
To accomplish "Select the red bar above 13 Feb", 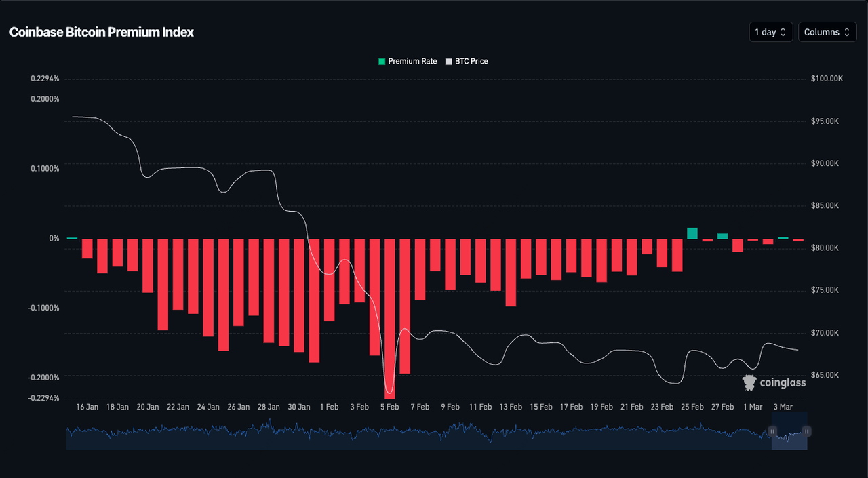I will coord(511,271).
